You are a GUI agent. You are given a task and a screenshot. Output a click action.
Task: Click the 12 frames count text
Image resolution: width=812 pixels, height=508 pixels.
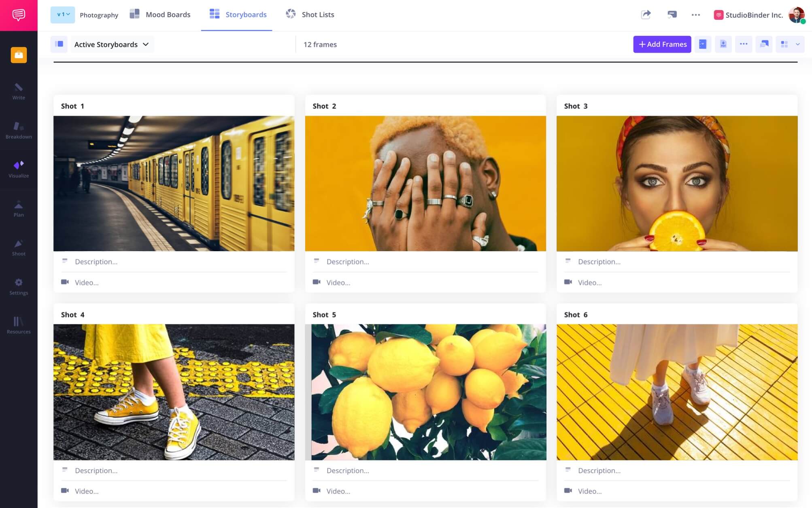pos(320,44)
